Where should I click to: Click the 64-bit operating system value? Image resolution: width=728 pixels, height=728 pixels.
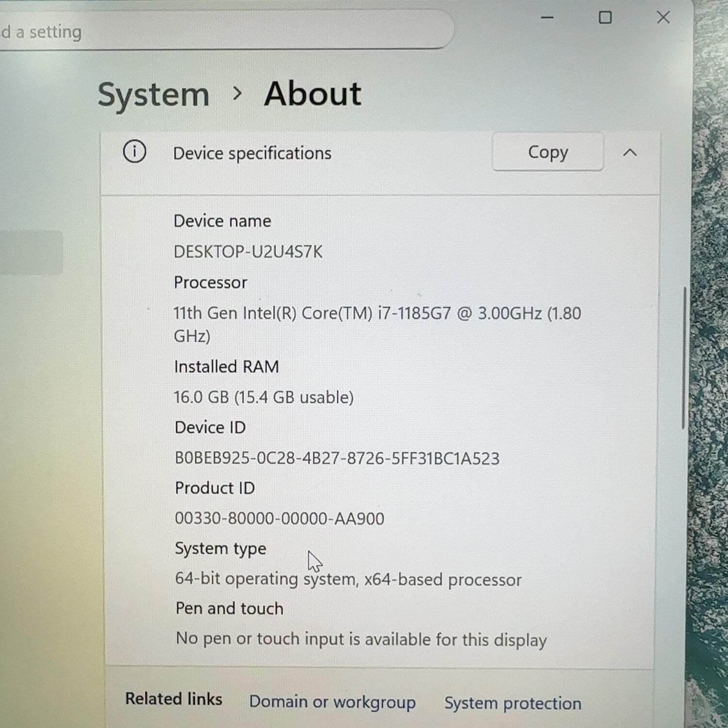coord(348,579)
